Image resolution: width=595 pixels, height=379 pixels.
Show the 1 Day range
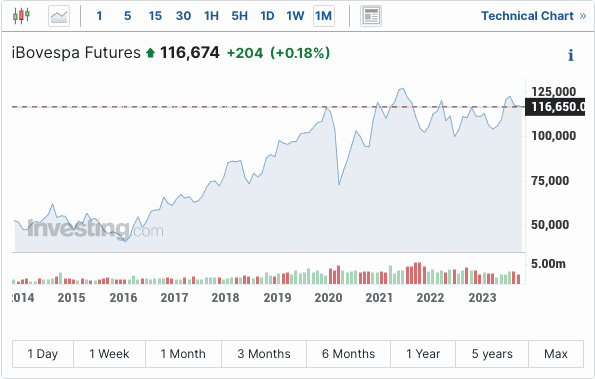(x=43, y=354)
